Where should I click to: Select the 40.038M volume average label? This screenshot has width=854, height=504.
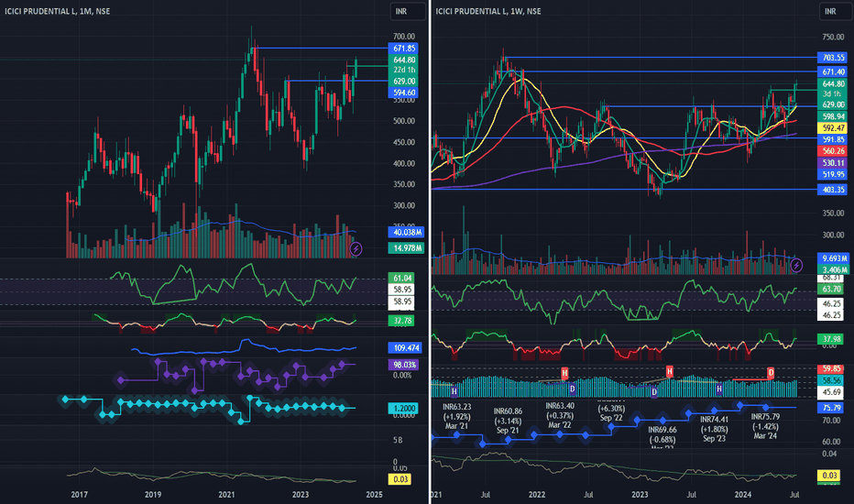pyautogui.click(x=406, y=232)
